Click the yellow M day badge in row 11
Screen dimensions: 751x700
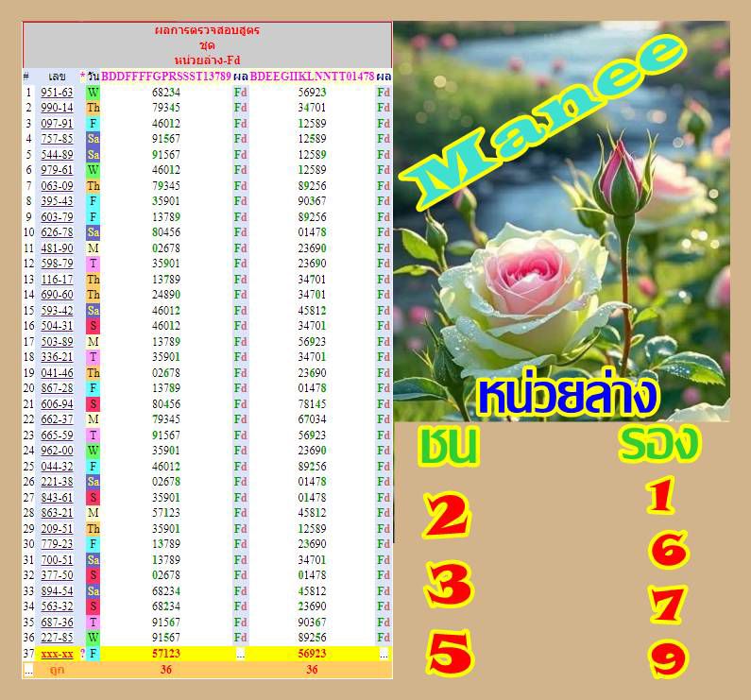pyautogui.click(x=93, y=248)
